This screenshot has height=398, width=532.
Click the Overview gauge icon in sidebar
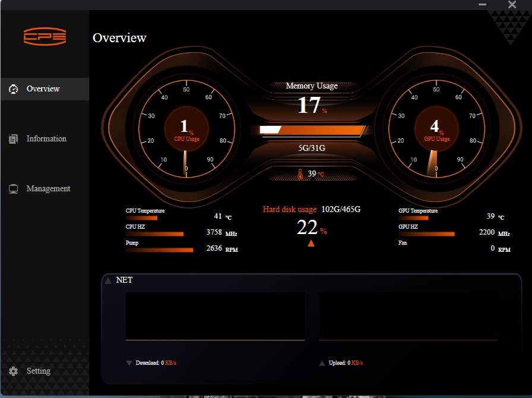(13, 89)
